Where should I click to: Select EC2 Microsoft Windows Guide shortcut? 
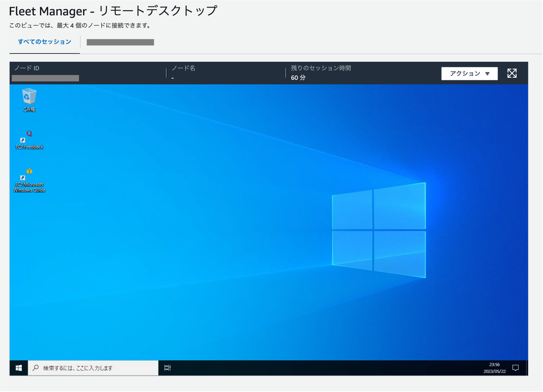point(29,181)
